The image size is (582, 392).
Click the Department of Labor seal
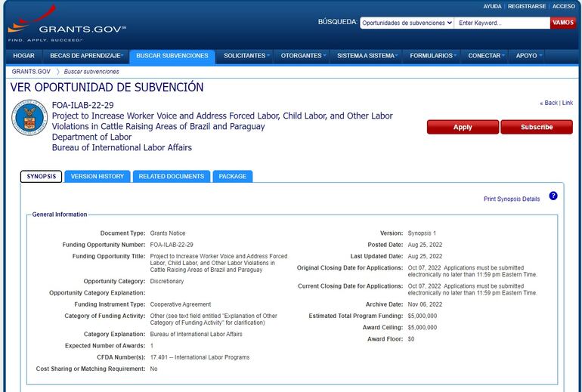[x=29, y=117]
